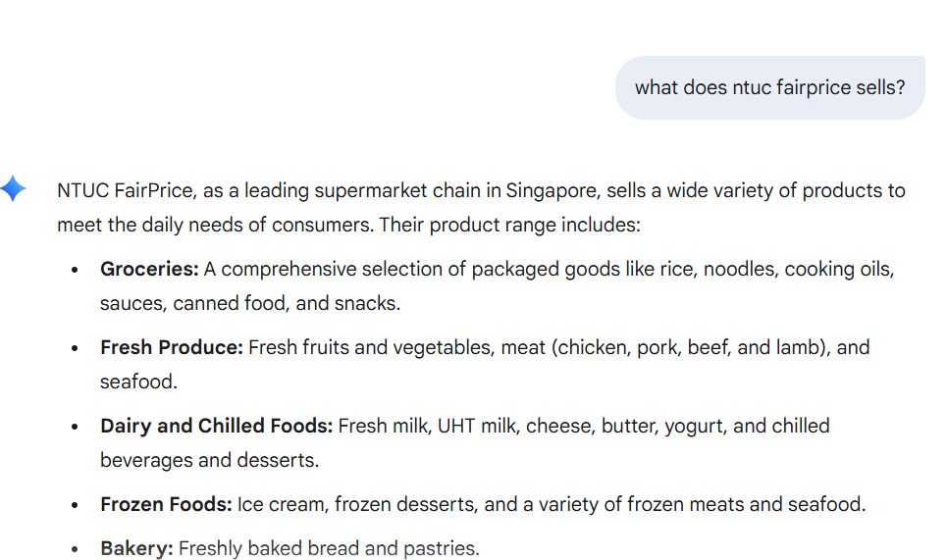
Task: Click the bold 'Frozen Foods:' heading
Action: coord(166,504)
